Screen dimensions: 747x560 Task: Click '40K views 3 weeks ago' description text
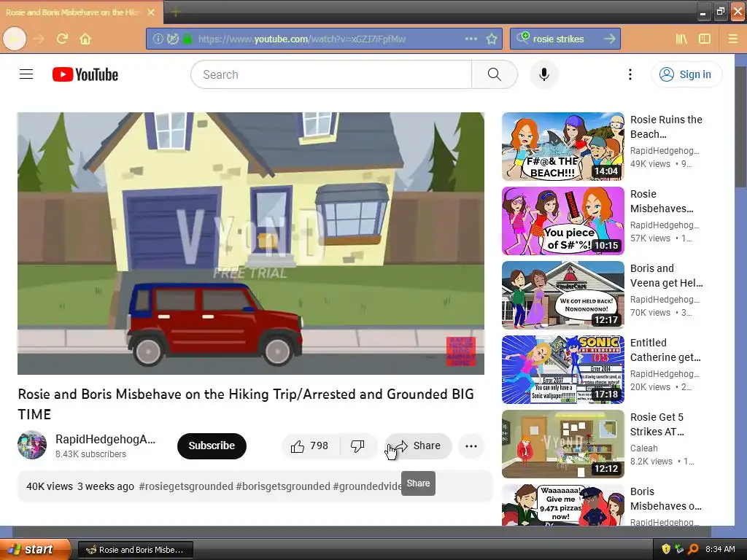(x=80, y=486)
